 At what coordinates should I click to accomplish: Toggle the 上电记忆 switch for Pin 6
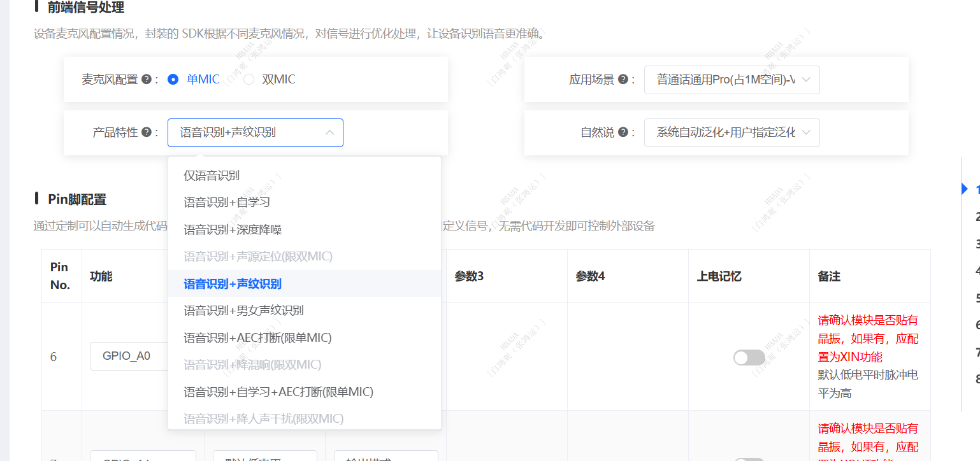click(x=749, y=357)
